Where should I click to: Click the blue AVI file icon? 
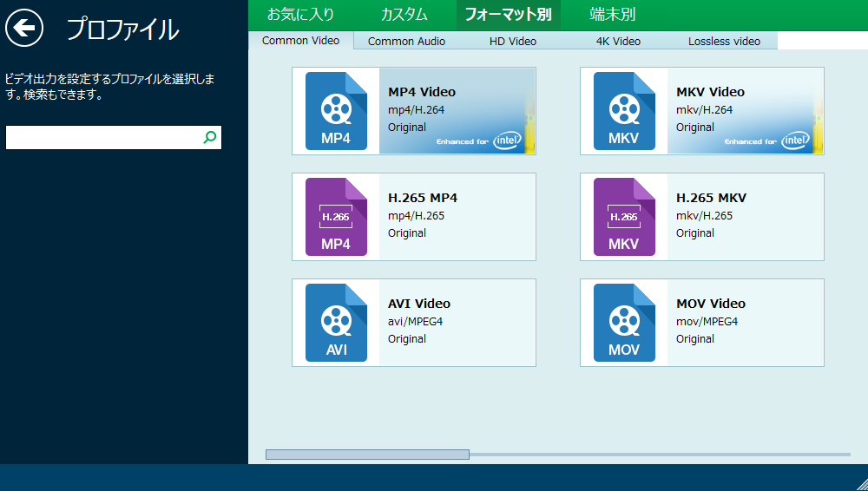tap(336, 323)
